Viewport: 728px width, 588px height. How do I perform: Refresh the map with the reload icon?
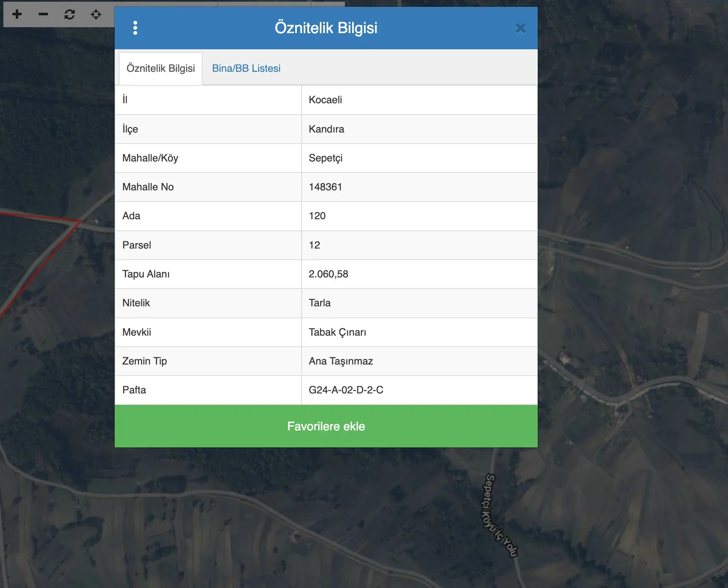(70, 14)
